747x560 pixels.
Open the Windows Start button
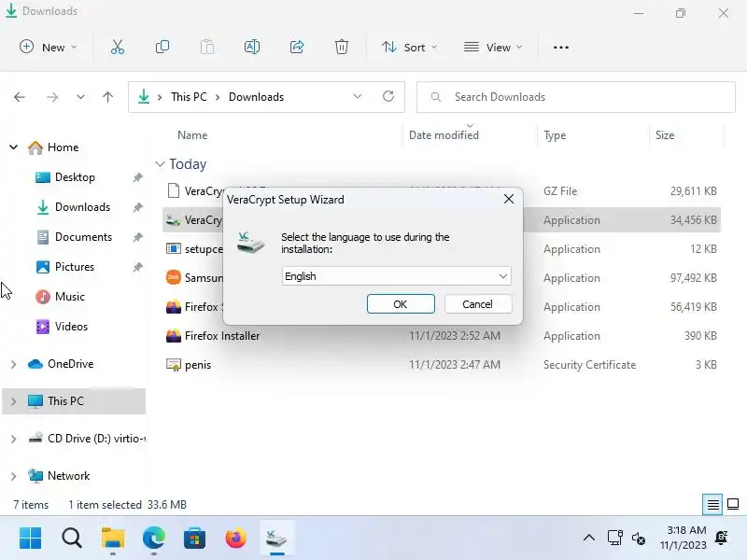(31, 539)
